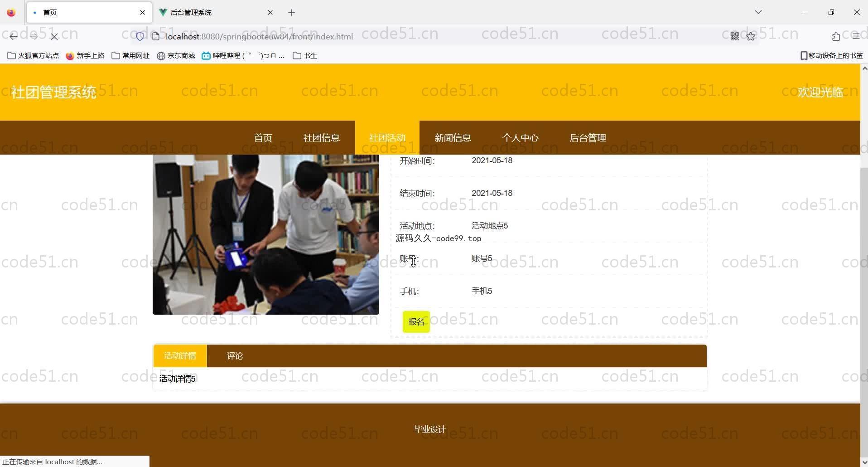Expand the list all tabs chevron

point(758,12)
